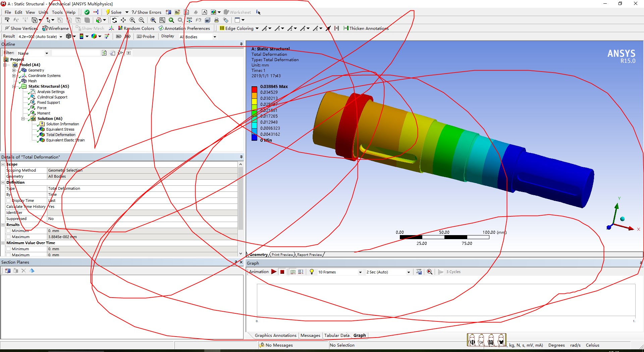Collapse the Scope details section
The width and height of the screenshot is (644, 352).
[x=3, y=164]
